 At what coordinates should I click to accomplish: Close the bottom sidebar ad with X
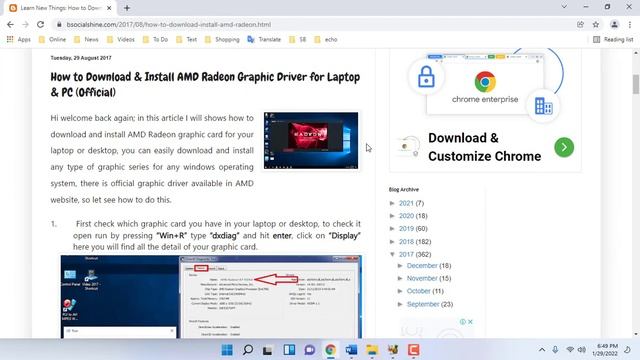[470, 322]
